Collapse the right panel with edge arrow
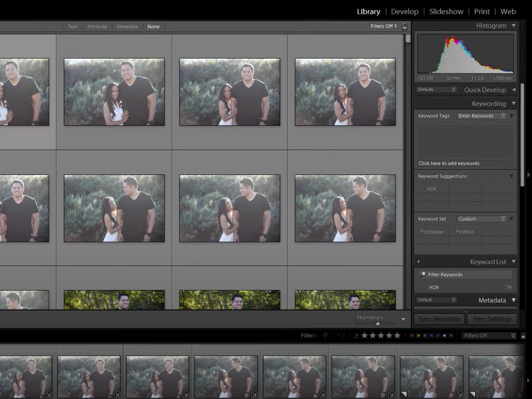 528,175
